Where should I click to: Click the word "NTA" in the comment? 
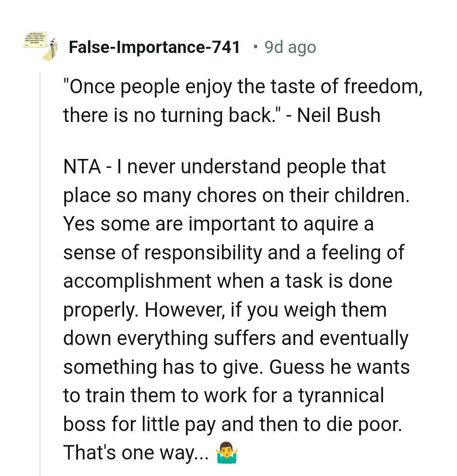(x=82, y=167)
